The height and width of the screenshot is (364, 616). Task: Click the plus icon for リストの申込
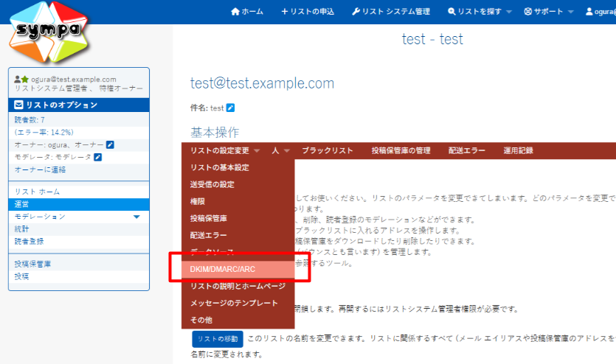click(285, 11)
